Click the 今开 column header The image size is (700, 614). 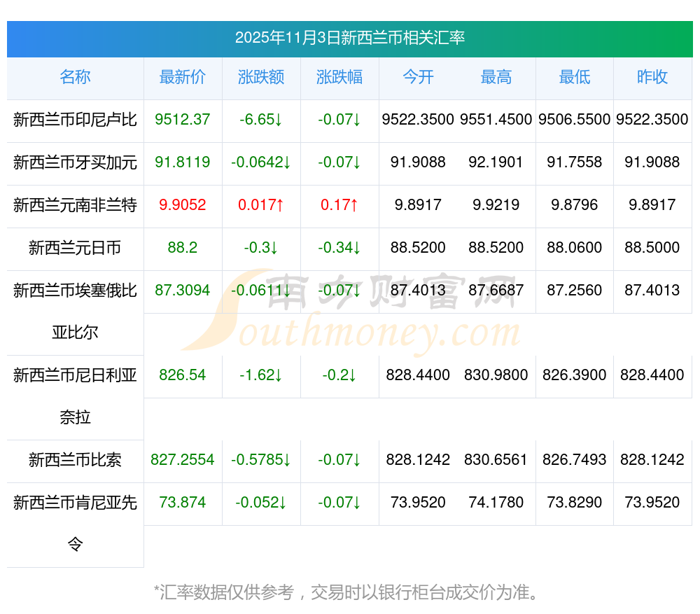click(418, 77)
